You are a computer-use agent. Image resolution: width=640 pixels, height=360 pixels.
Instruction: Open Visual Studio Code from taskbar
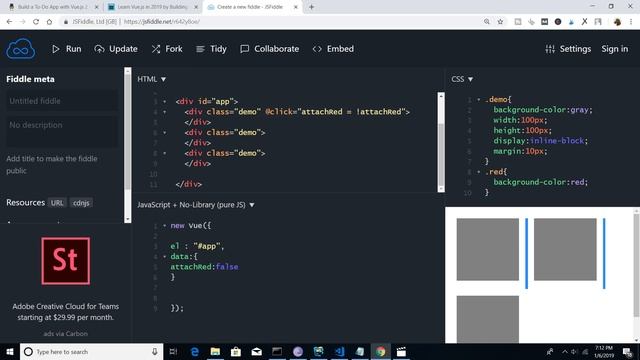click(339, 352)
